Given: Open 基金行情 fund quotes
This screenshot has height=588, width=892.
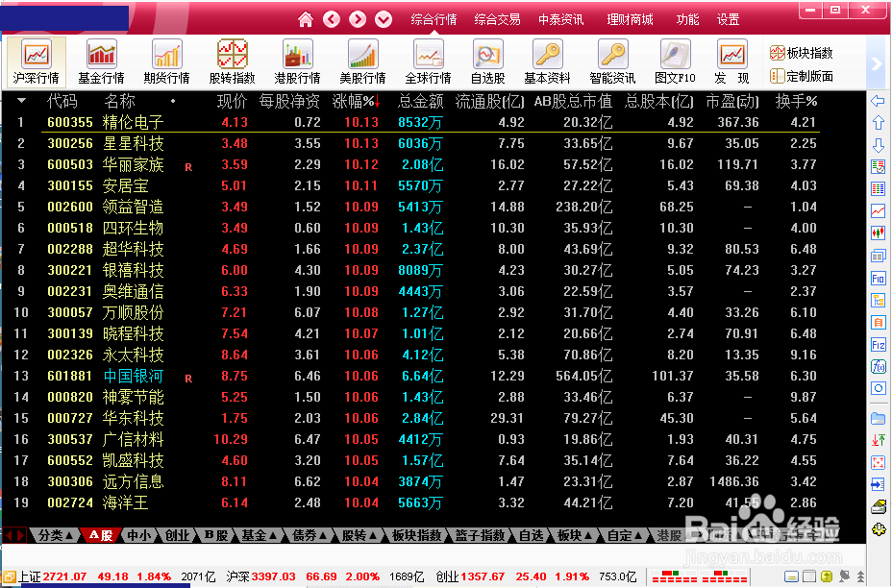Looking at the screenshot, I should tap(101, 62).
